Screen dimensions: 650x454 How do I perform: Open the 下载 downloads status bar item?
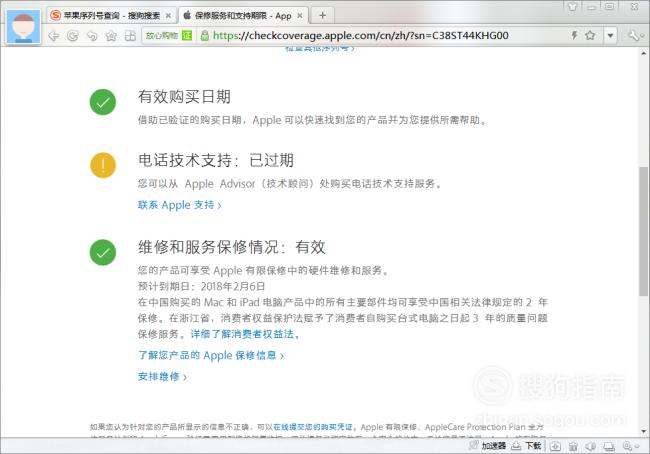point(526,446)
